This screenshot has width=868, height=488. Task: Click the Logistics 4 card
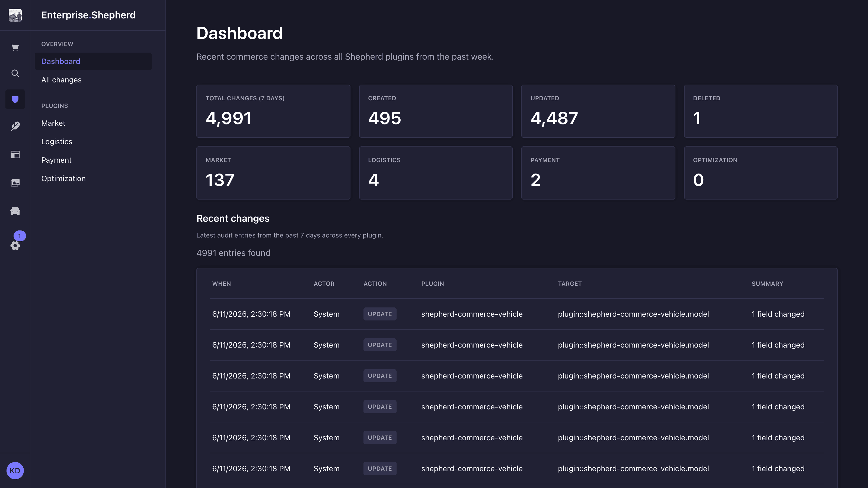click(x=436, y=173)
